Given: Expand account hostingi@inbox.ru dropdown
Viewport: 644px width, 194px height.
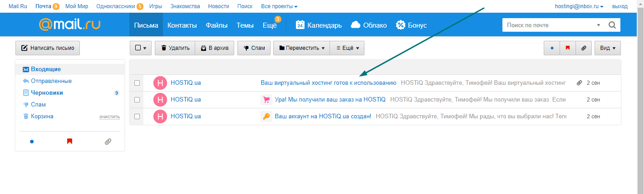Looking at the screenshot, I should point(579,6).
